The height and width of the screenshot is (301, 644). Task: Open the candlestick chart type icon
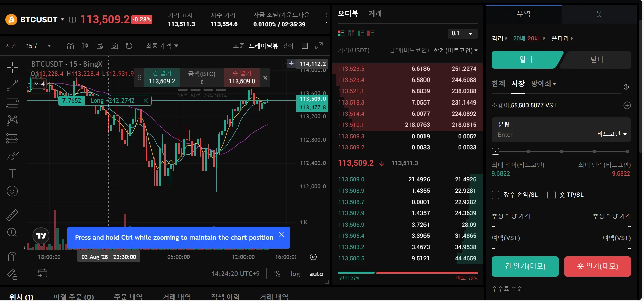click(85, 46)
